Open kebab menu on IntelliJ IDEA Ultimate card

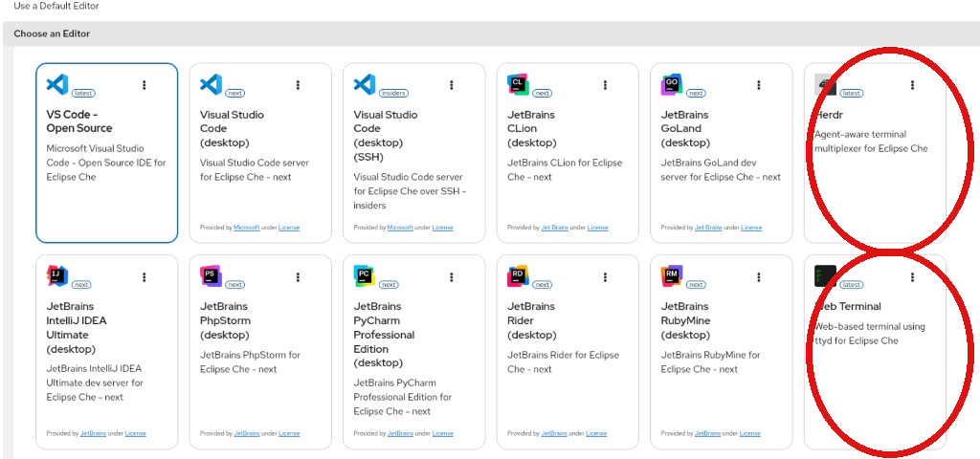point(145,276)
